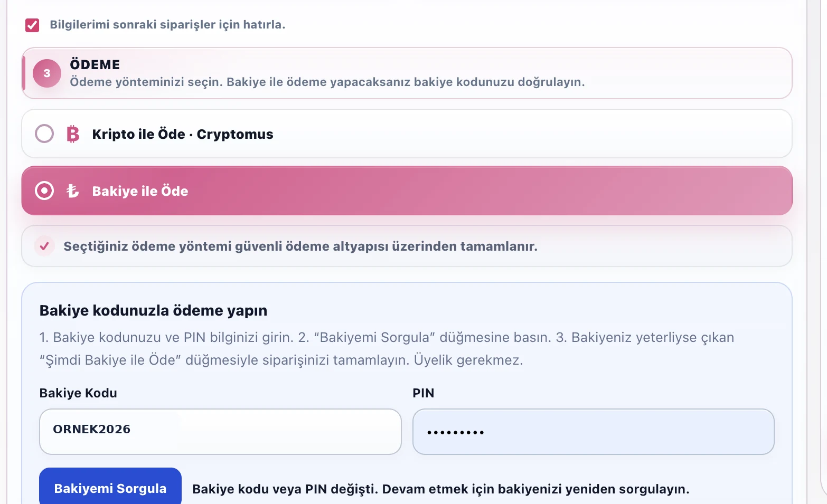Click 'Bakiye kodunuzla ödeme yapın' heading

tap(154, 310)
